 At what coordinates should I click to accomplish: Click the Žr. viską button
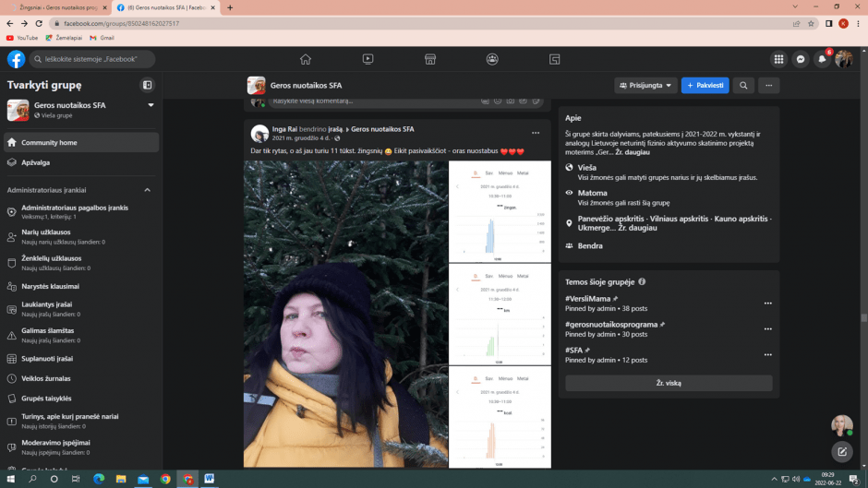point(669,383)
